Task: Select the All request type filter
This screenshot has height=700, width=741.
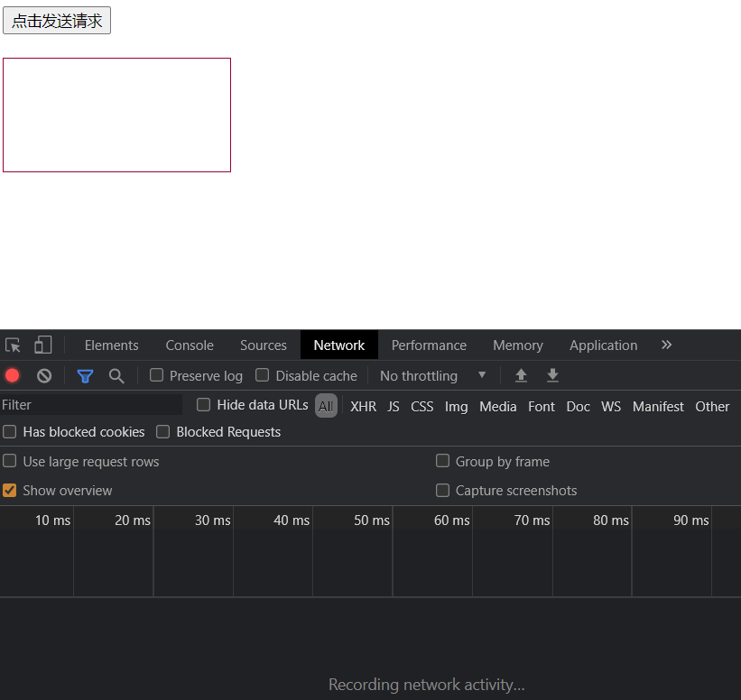Action: (x=326, y=406)
